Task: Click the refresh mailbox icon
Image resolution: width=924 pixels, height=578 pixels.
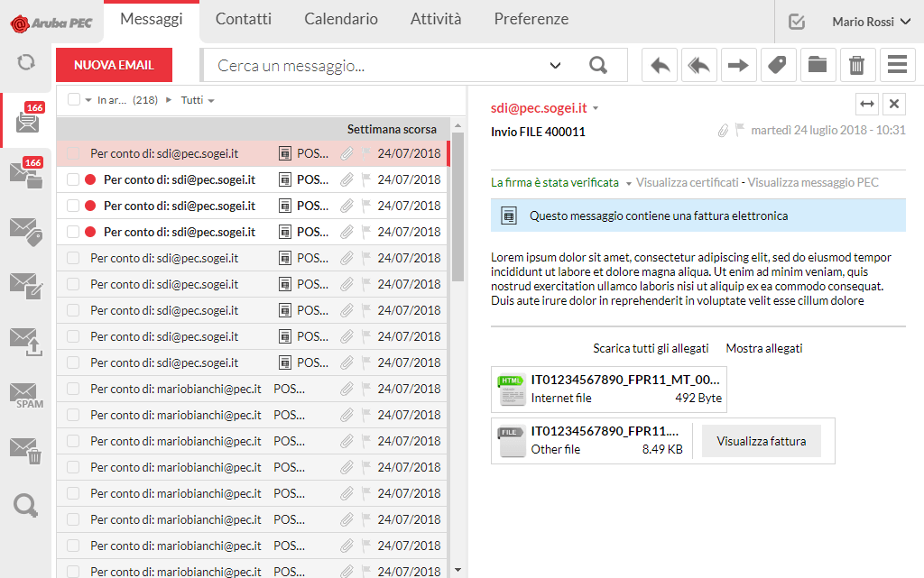Action: 26,62
